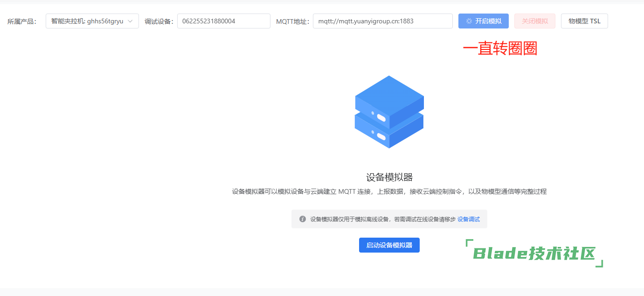Click the red 一直转圈圈 annotation text

(500, 49)
